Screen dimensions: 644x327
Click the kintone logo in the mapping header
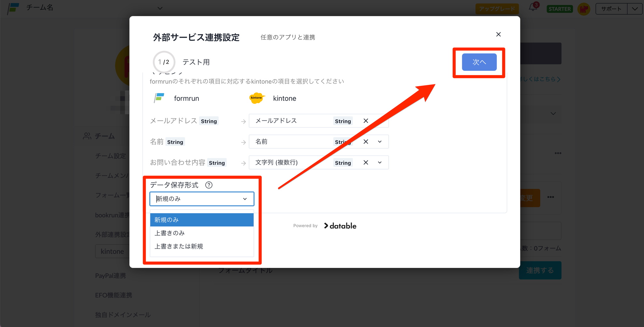[257, 98]
